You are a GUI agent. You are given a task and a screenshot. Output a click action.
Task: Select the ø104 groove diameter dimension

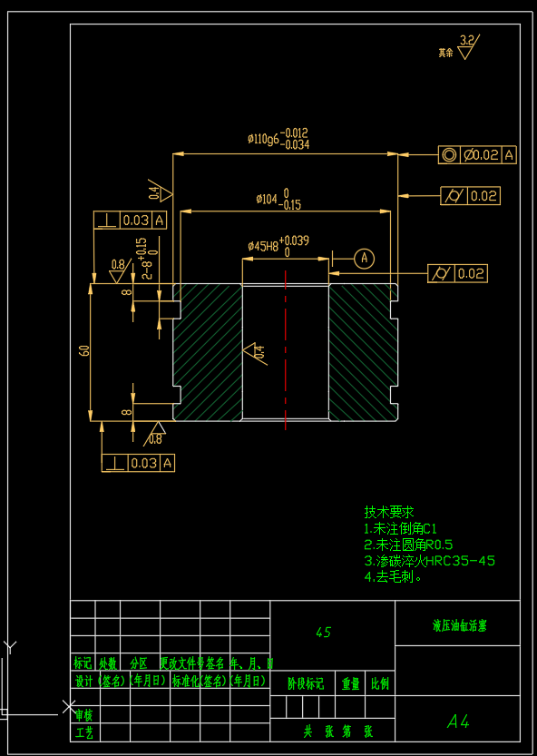coord(278,199)
